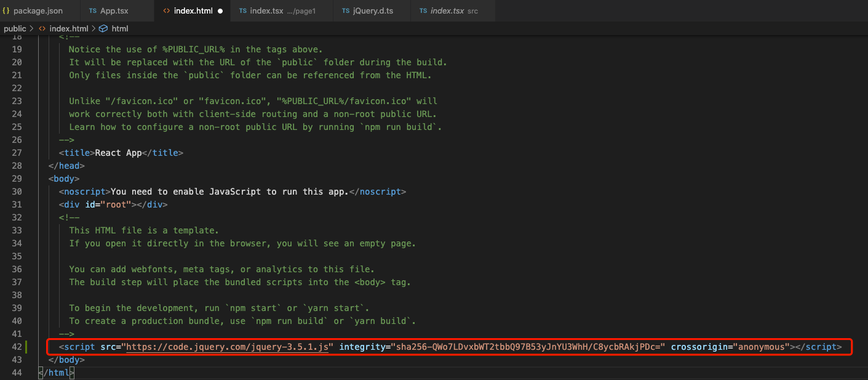
Task: Click the integrity sha256 hash value
Action: 528,347
